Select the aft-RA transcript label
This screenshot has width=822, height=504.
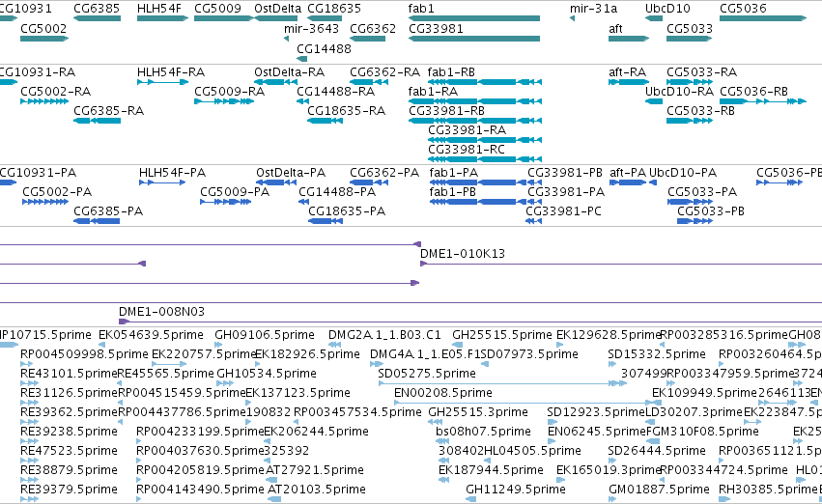629,71
